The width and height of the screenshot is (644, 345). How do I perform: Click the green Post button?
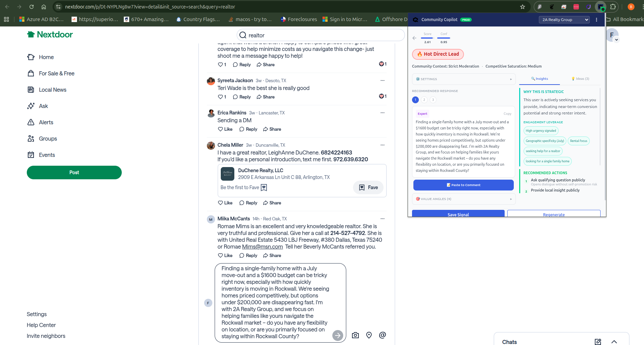74,172
